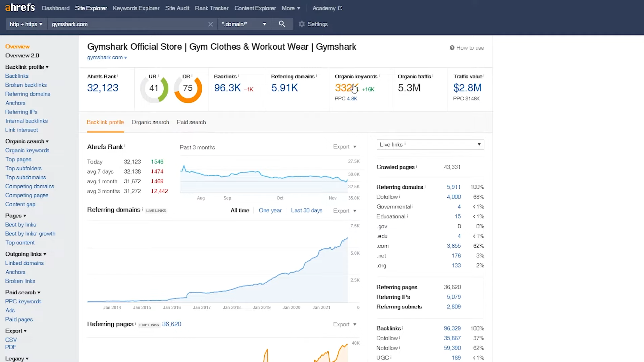The image size is (644, 362).
Task: Open Settings gear icon
Action: tap(302, 24)
